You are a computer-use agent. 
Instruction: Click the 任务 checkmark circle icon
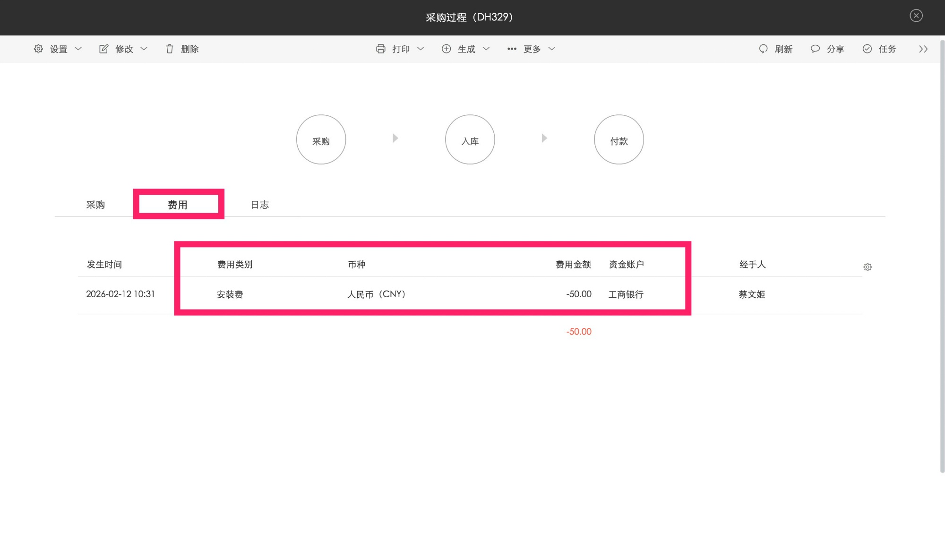pos(867,49)
